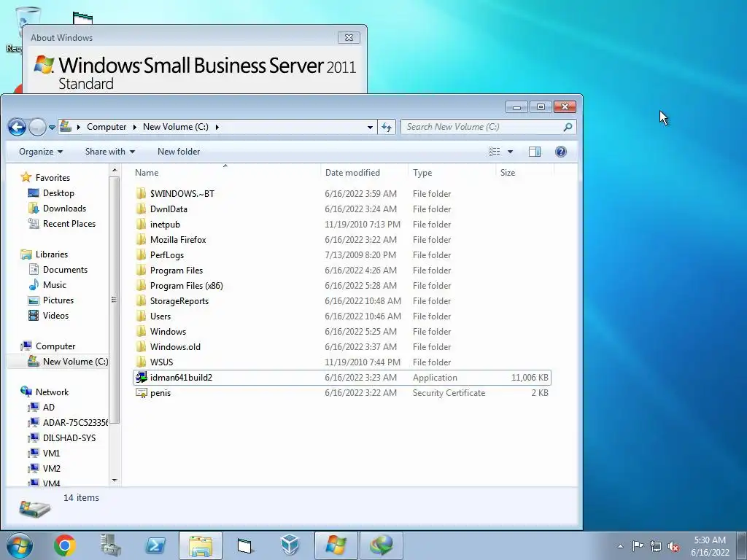Select the idman641build2 application icon

click(x=141, y=378)
